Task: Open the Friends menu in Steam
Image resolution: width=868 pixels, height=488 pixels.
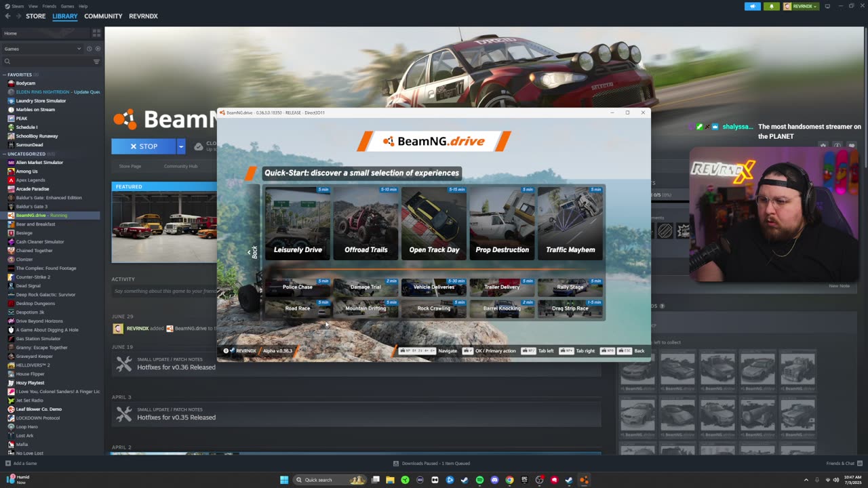Action: tap(50, 6)
